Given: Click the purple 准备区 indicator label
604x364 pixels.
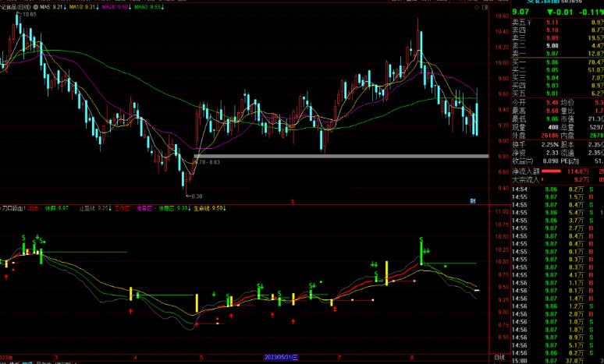Looking at the screenshot, I should click(x=145, y=209).
